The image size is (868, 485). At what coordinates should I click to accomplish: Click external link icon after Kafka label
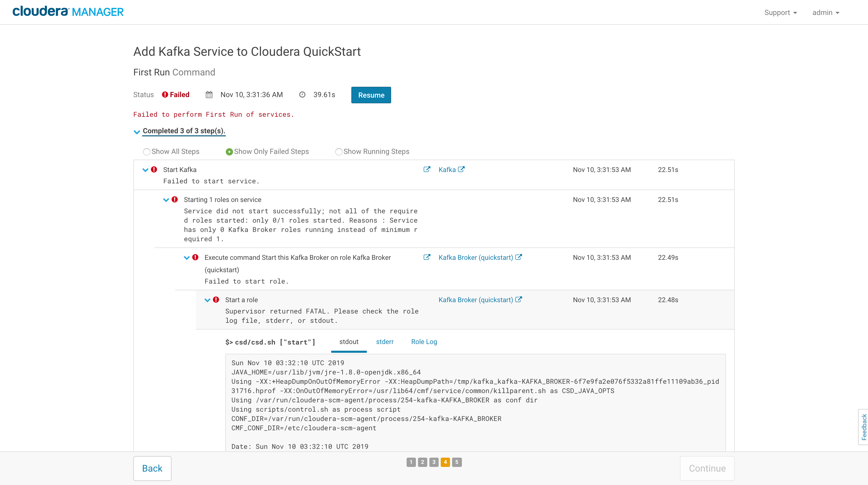click(461, 169)
